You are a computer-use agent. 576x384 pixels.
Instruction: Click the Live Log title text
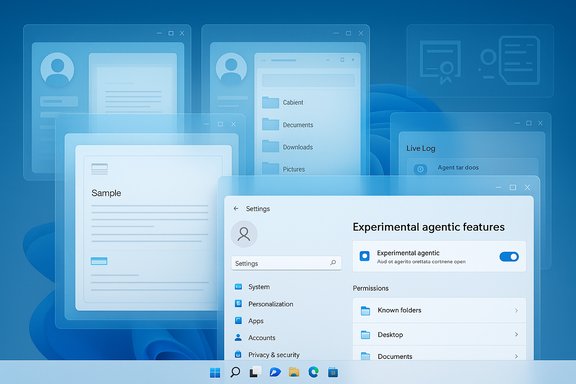(x=421, y=148)
